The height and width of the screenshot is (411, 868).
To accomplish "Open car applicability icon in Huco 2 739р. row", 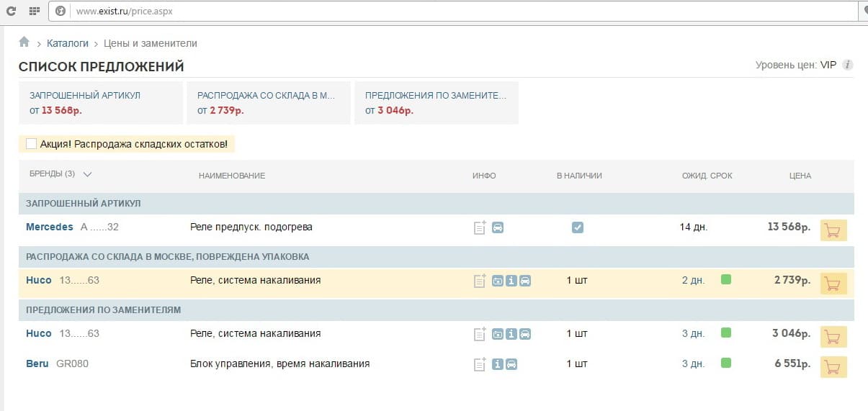I will 525,281.
